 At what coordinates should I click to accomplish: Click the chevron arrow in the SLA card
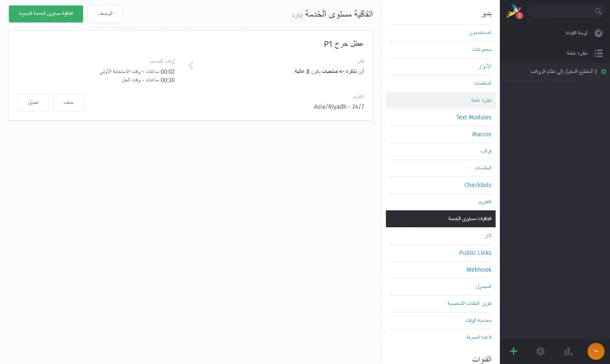[x=191, y=66]
